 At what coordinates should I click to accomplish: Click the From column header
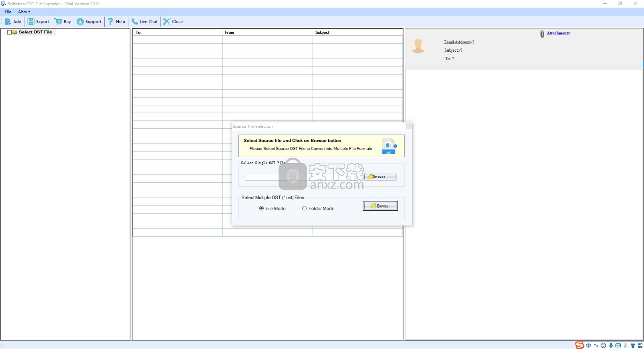(268, 32)
